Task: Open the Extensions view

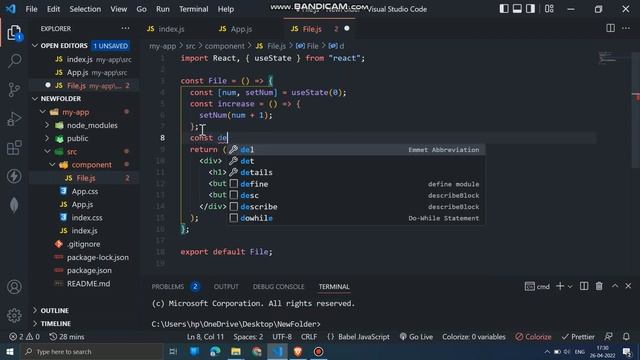Action: (x=14, y=147)
